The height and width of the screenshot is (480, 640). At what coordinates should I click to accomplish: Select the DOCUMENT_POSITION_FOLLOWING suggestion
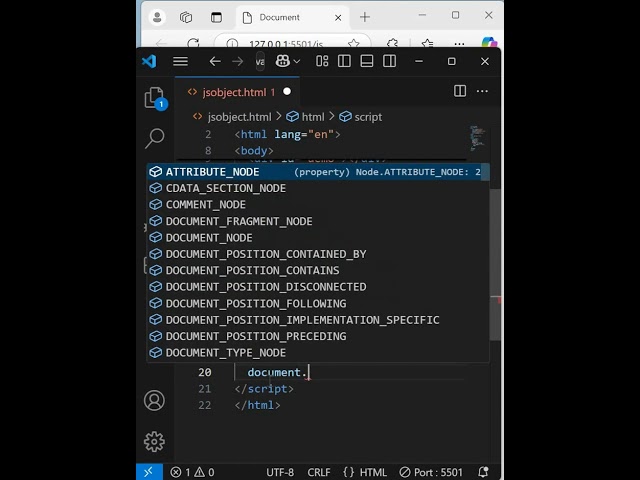(318, 303)
